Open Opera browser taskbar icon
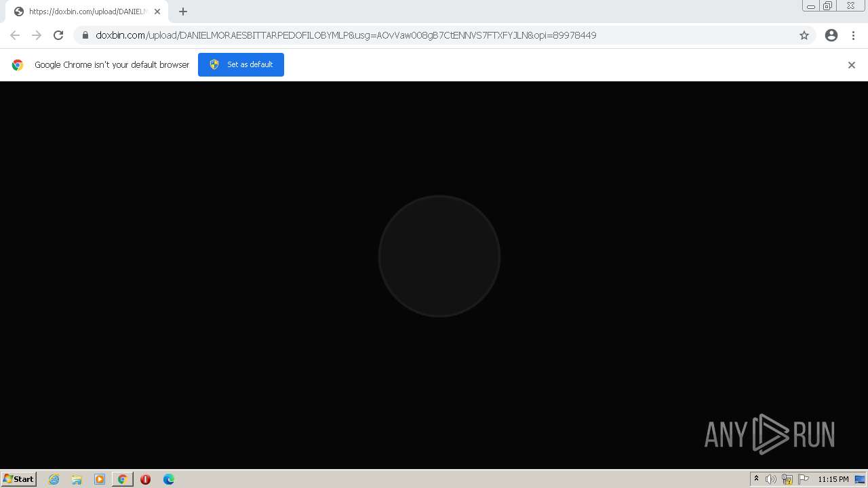This screenshot has width=868, height=488. click(145, 479)
